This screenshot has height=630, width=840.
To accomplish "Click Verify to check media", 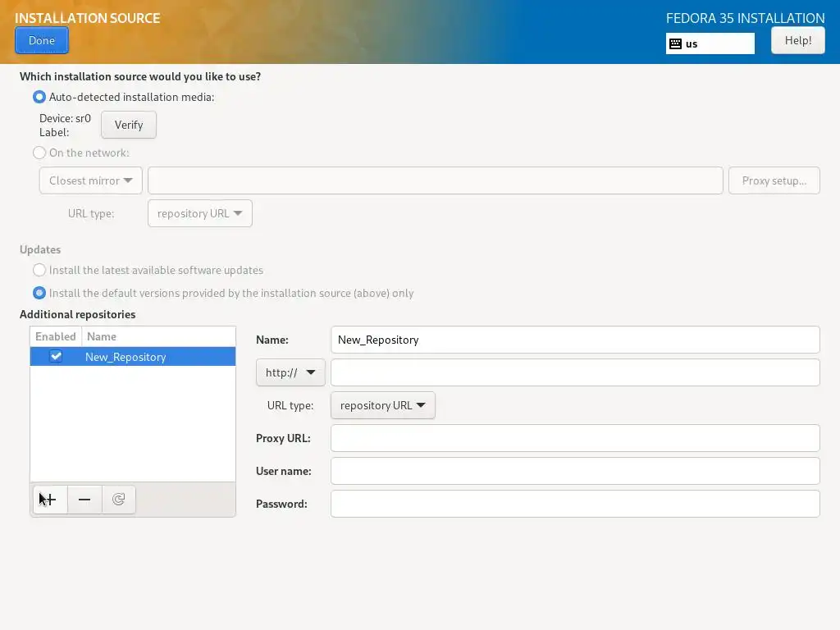I will (x=129, y=125).
